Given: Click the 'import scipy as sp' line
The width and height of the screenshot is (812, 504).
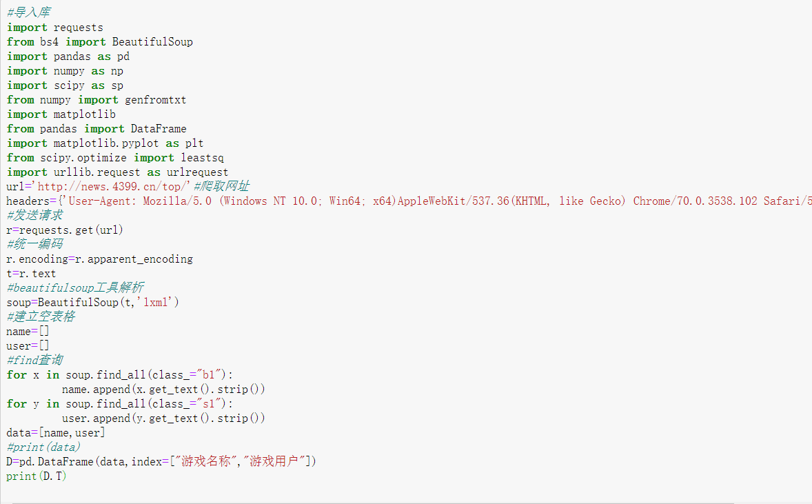Looking at the screenshot, I should pos(65,85).
